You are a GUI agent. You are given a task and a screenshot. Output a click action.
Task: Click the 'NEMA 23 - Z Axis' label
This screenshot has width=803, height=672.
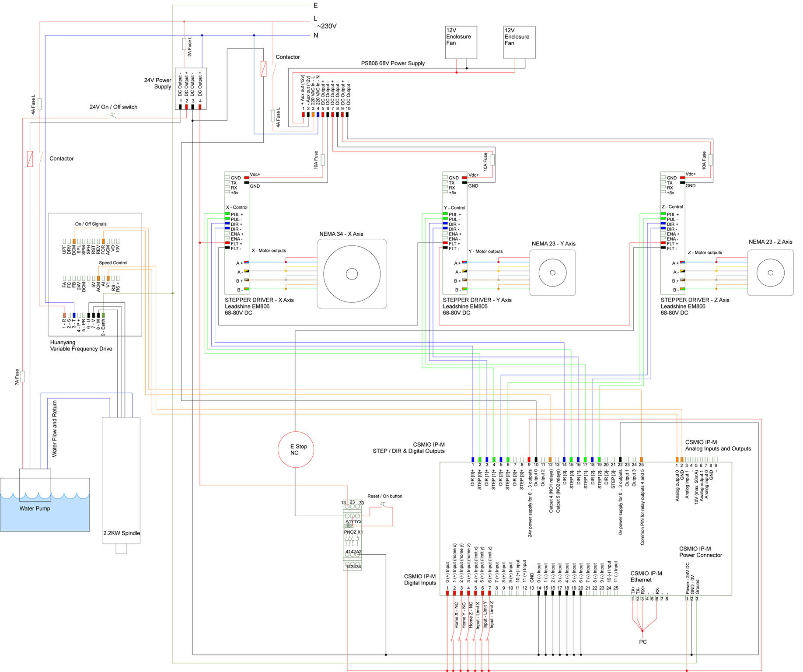[x=770, y=242]
